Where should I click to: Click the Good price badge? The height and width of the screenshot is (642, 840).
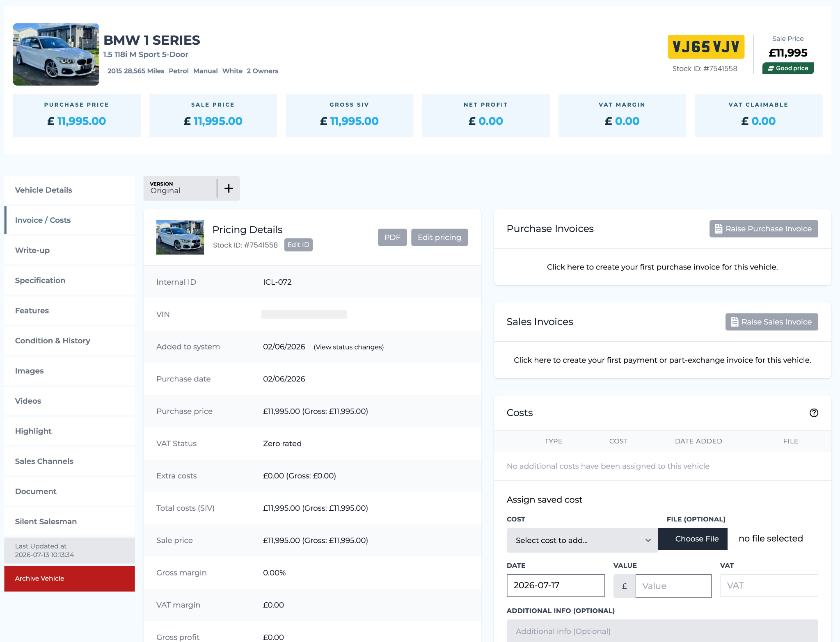coord(788,68)
